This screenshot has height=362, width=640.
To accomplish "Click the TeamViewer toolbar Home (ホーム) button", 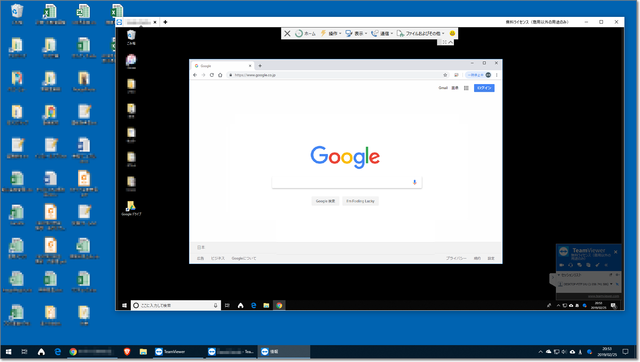I will click(x=305, y=33).
